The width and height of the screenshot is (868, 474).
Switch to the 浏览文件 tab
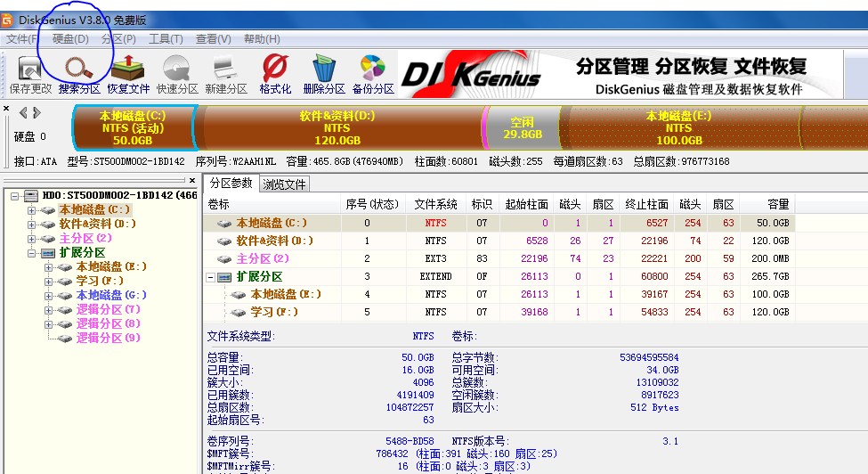[284, 184]
